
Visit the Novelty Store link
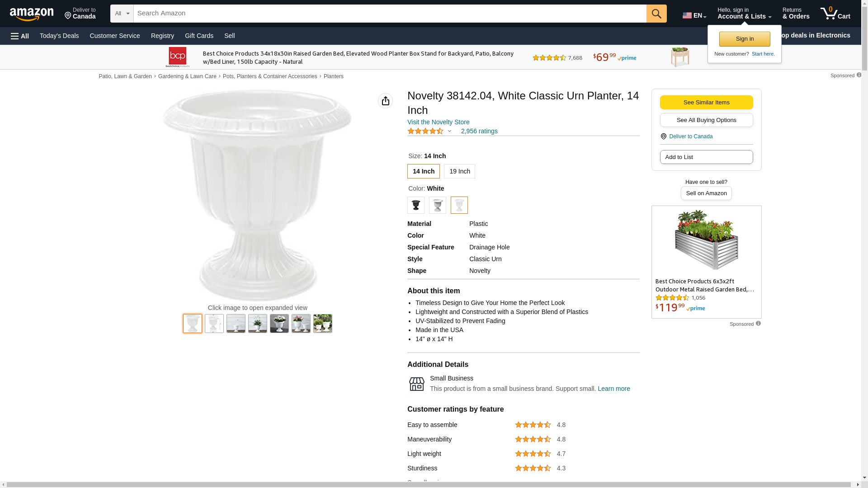(x=438, y=122)
